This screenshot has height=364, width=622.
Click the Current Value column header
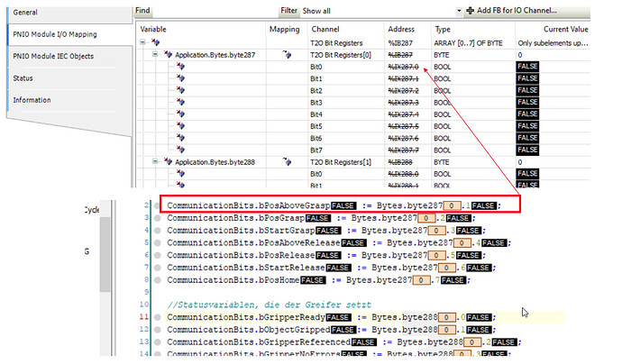point(566,29)
